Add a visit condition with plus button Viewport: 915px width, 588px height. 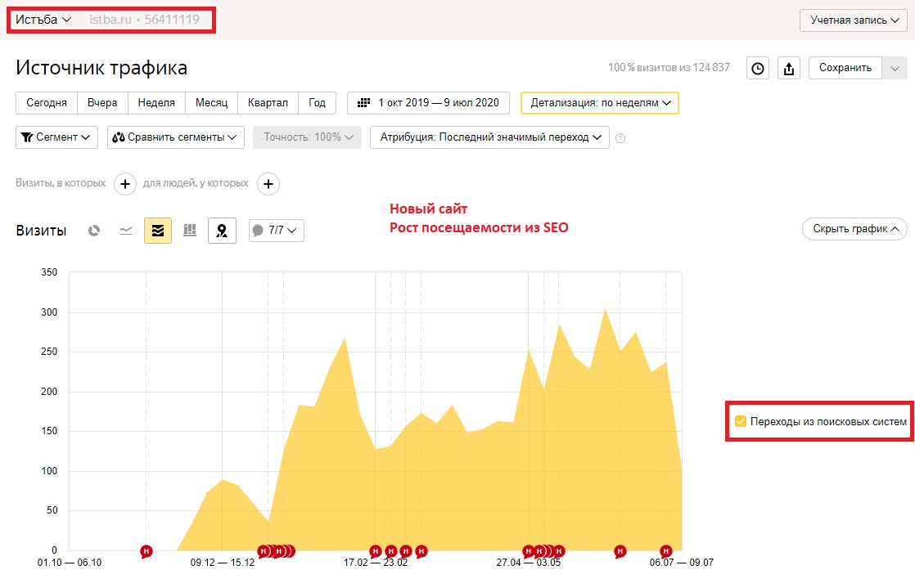(x=125, y=184)
